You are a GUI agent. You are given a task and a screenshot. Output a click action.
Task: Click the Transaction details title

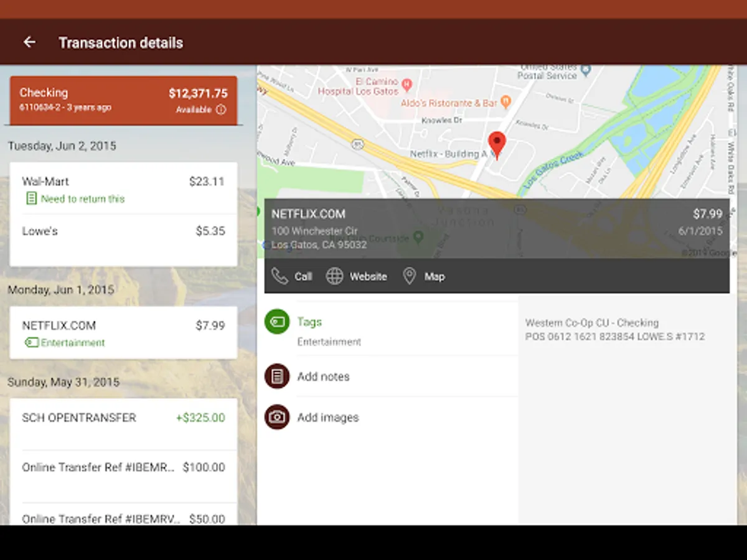point(121,43)
